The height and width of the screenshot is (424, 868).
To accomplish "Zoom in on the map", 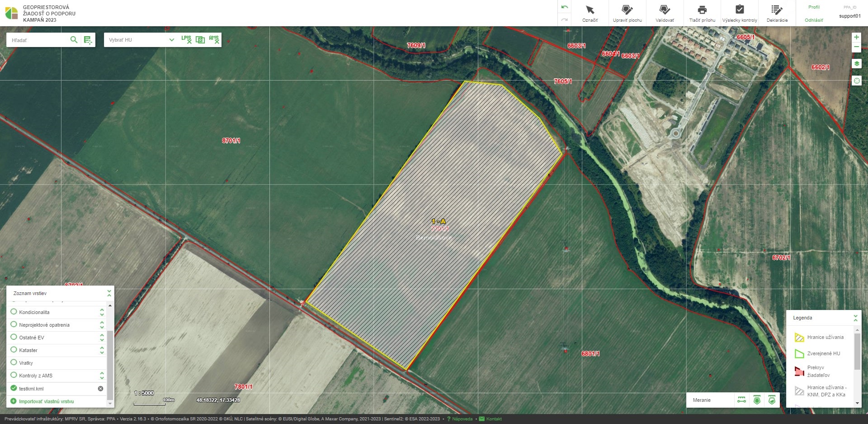I will [x=856, y=37].
